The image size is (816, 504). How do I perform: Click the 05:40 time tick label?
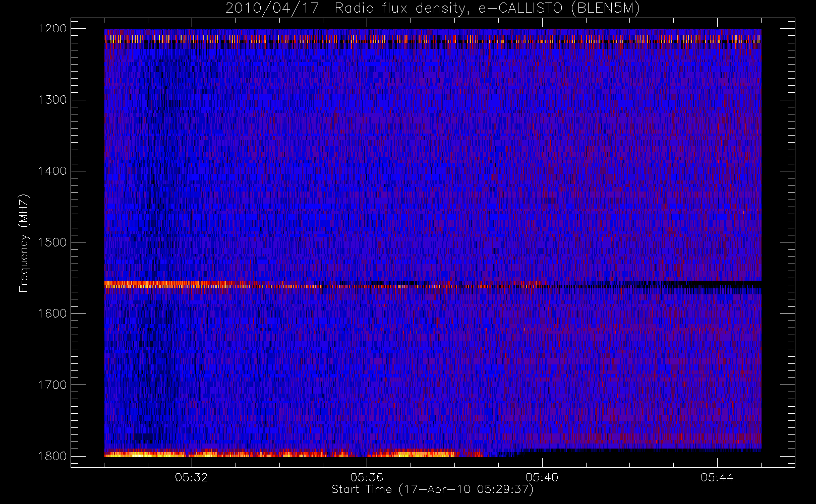click(542, 477)
